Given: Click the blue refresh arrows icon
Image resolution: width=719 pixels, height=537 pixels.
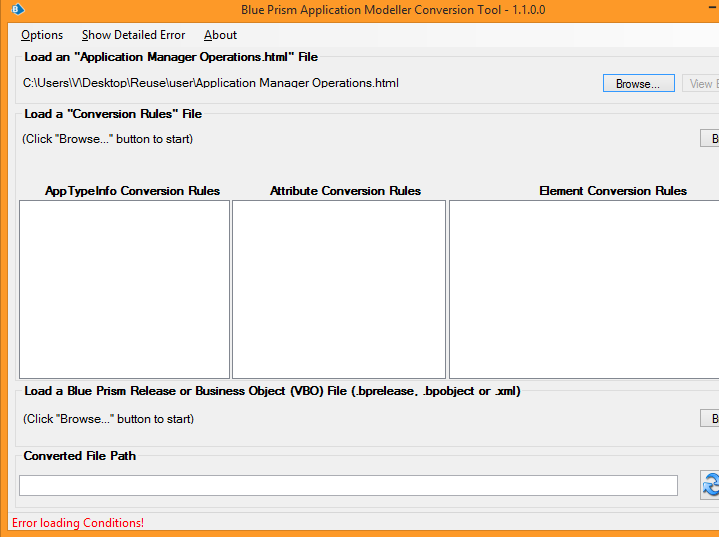Looking at the screenshot, I should coord(710,485).
